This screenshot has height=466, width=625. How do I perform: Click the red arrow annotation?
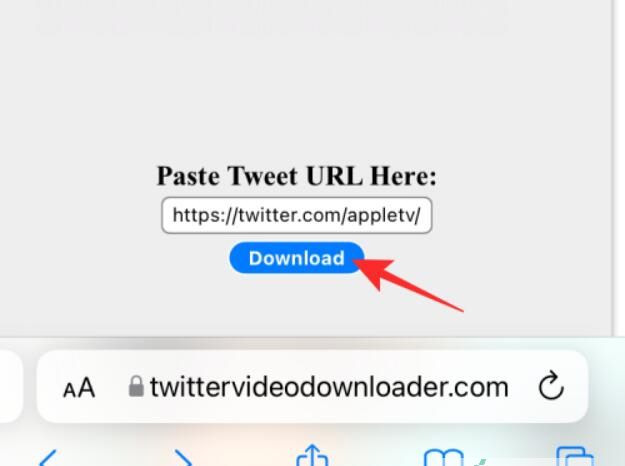pyautogui.click(x=407, y=282)
